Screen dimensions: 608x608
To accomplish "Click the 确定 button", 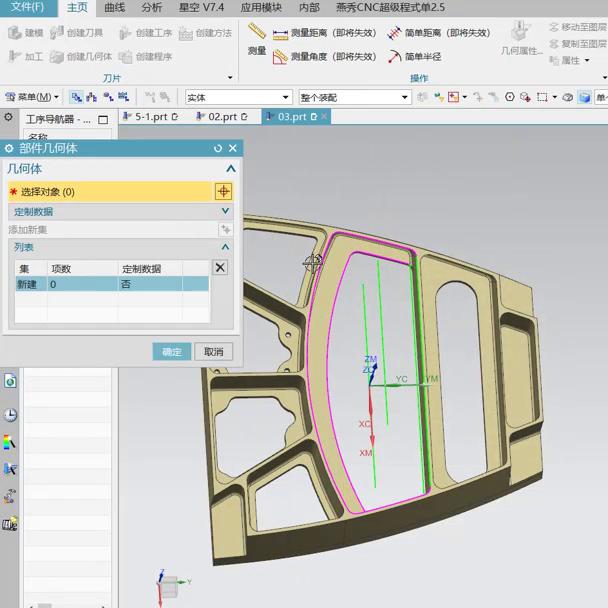I will tap(172, 351).
